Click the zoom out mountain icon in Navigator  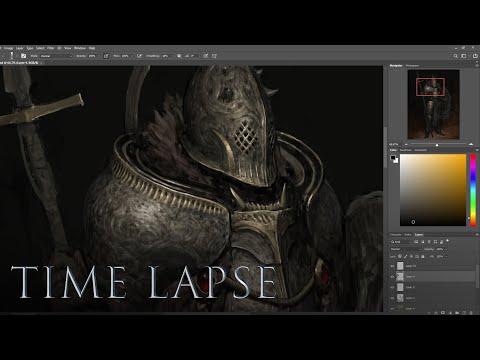[x=406, y=144]
